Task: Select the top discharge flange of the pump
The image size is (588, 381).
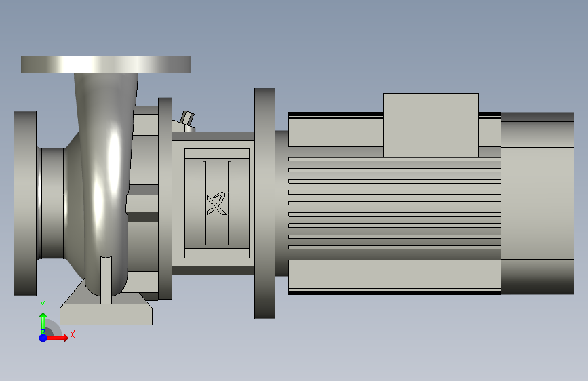Action: point(106,64)
